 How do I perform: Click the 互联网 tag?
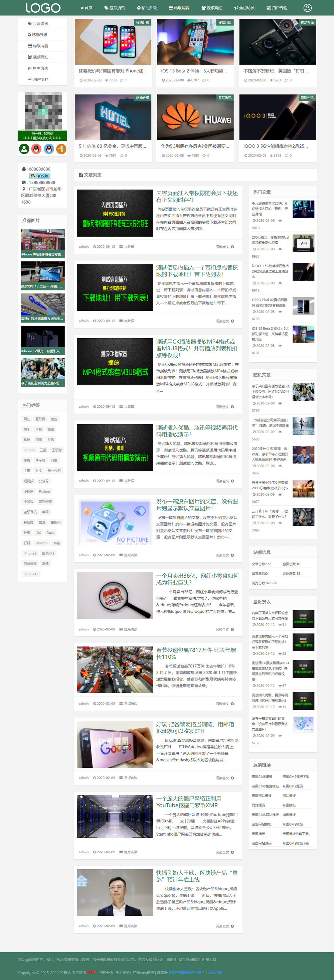point(40,419)
